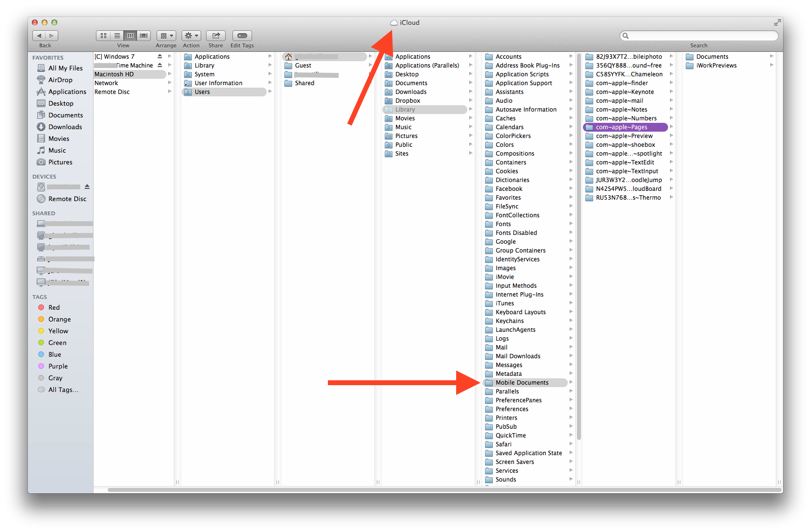Open Applications (Parallels) folder

coord(427,66)
